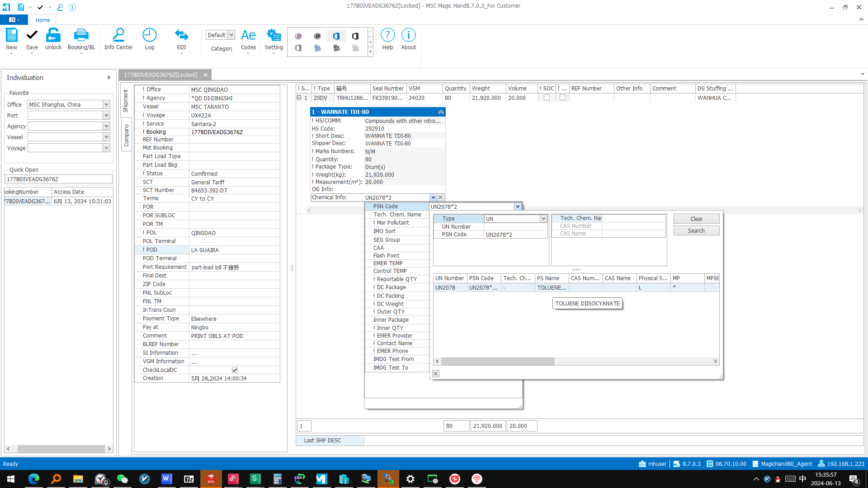Open the Booking/BL printer icon

[x=81, y=36]
